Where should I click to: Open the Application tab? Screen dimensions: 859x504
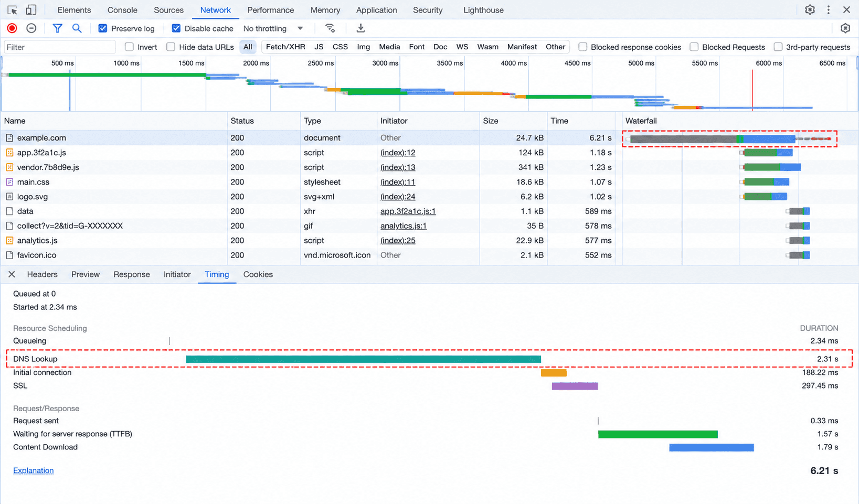376,10
